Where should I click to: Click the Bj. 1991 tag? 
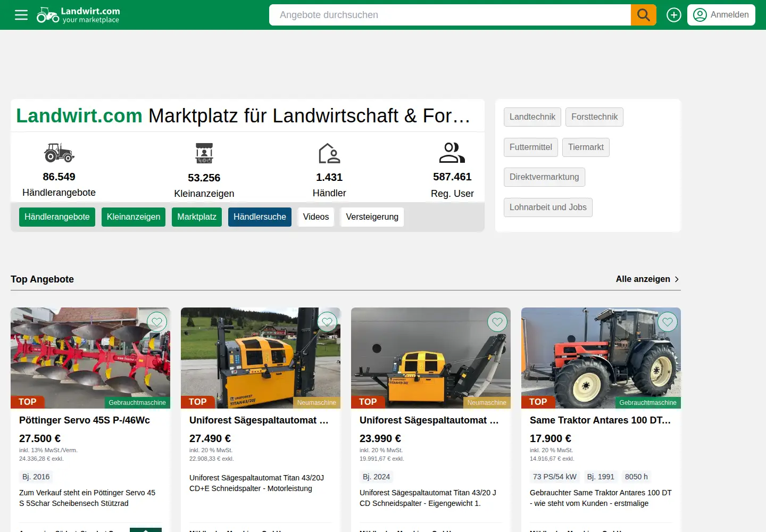(x=601, y=477)
